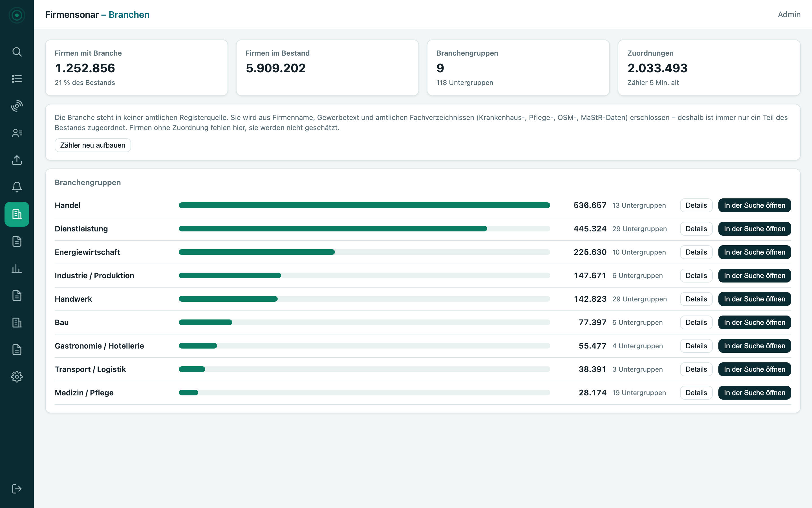
Task: Click the Dienstleistung count 445.324
Action: (590, 229)
